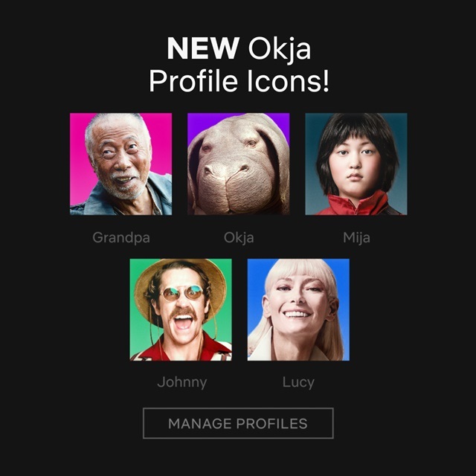Choose the Okja animal profile icon
Screen dimensions: 476x476
point(238,164)
